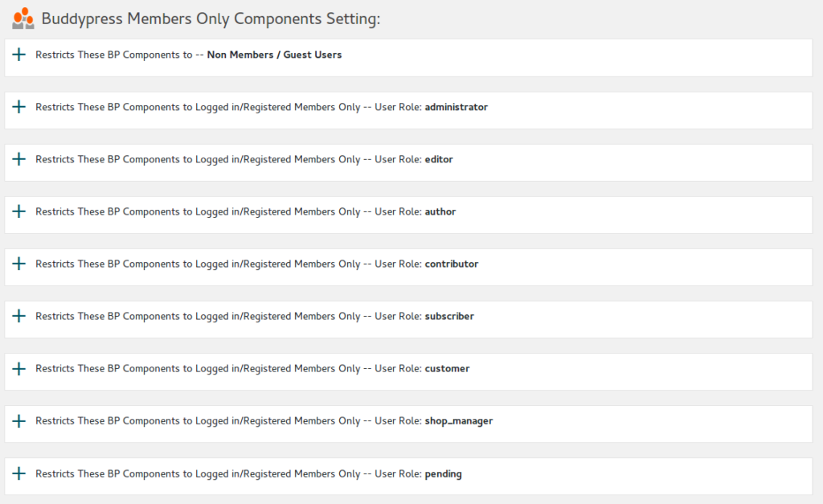This screenshot has height=504, width=823.
Task: Click plus icon beside administrator role
Action: click(x=19, y=107)
